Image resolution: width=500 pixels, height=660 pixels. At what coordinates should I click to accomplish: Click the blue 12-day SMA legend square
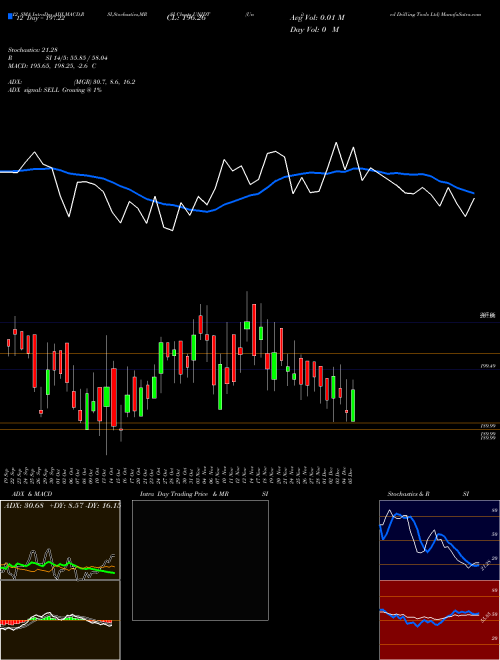10,16
